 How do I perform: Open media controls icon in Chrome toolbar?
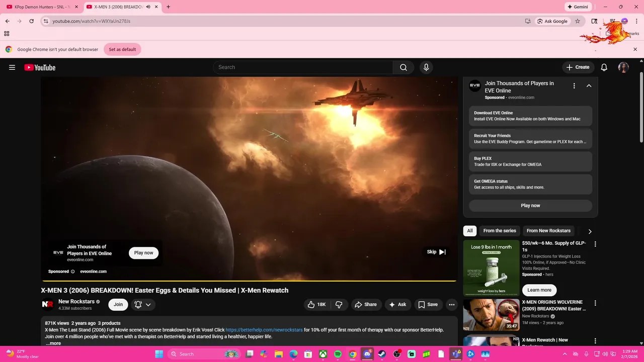pyautogui.click(x=612, y=21)
